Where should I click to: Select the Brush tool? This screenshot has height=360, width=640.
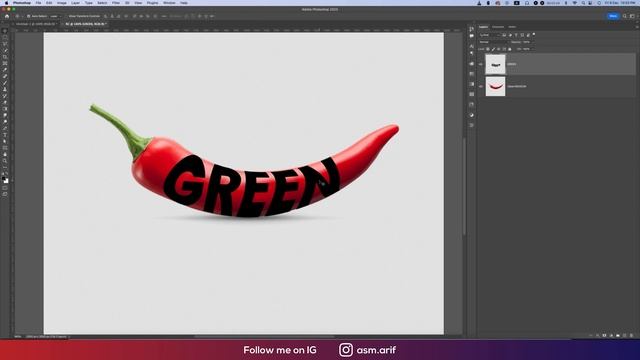(x=5, y=83)
